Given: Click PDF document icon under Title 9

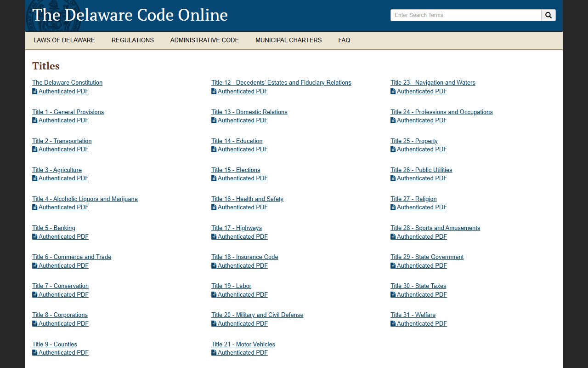Looking at the screenshot, I should (x=35, y=352).
